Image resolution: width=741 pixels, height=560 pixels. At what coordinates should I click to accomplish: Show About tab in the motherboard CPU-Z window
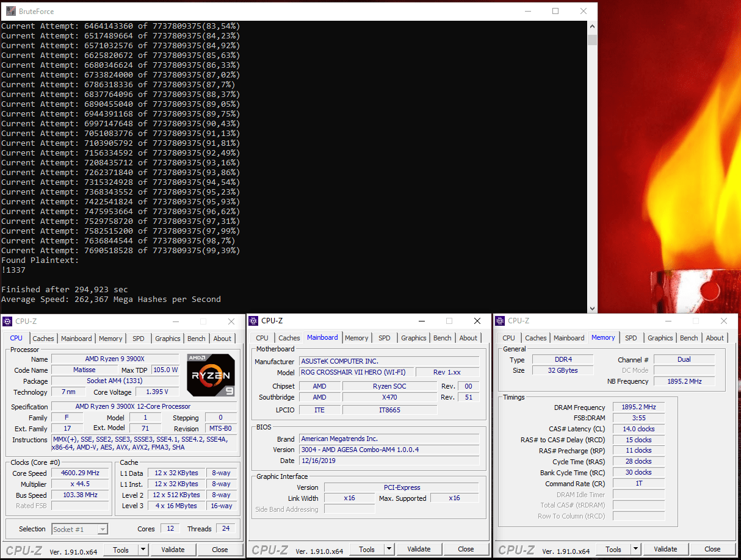tap(468, 338)
